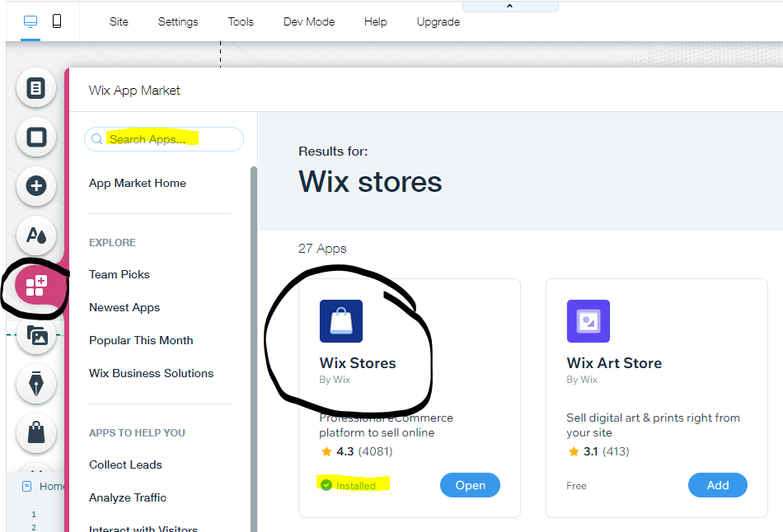Click the Wix App Market heading
The width and height of the screenshot is (783, 532).
[x=134, y=91]
